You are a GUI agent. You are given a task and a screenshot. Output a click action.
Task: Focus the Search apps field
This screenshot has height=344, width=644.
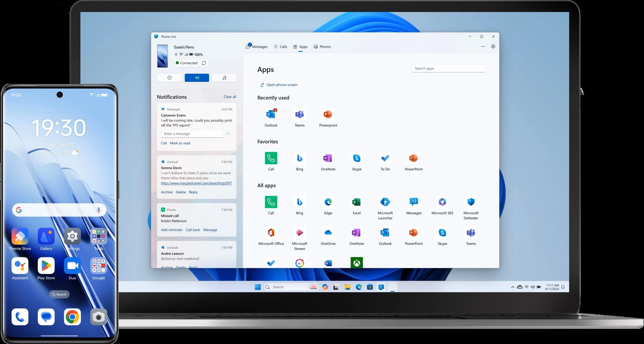tap(448, 68)
